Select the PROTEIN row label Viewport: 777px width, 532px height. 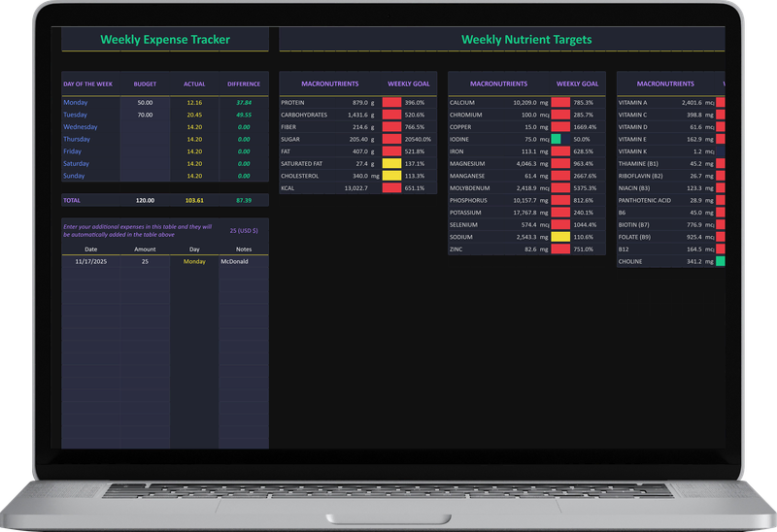(292, 103)
